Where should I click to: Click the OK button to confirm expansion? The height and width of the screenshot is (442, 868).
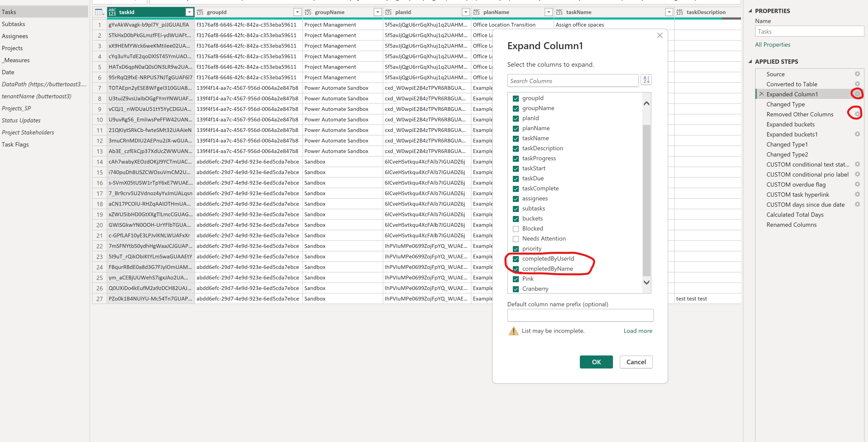pos(596,362)
